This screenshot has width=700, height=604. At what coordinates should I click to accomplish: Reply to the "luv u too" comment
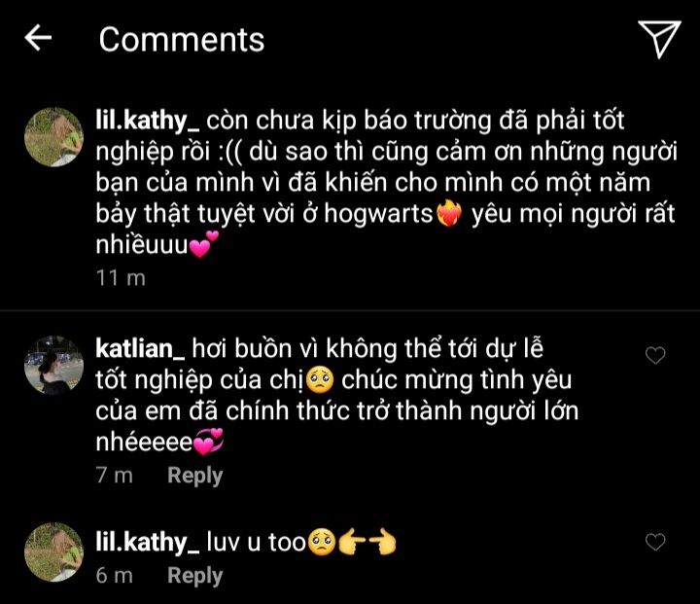point(194,576)
